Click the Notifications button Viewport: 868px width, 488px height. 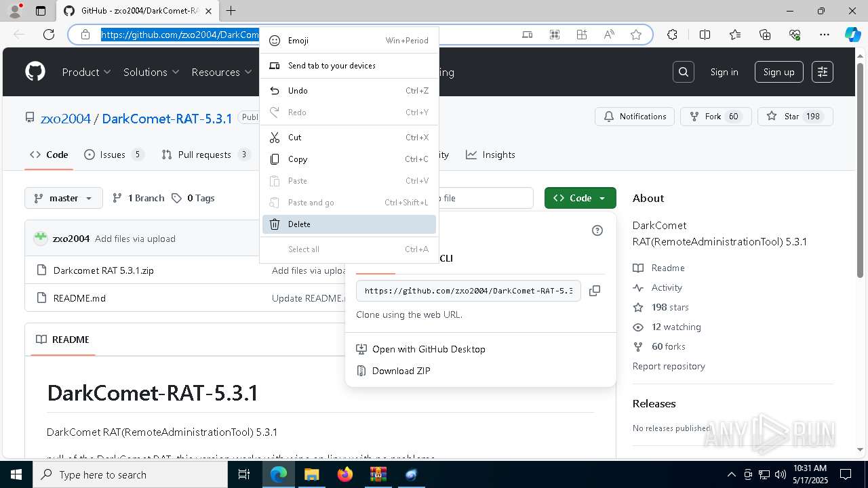(635, 117)
